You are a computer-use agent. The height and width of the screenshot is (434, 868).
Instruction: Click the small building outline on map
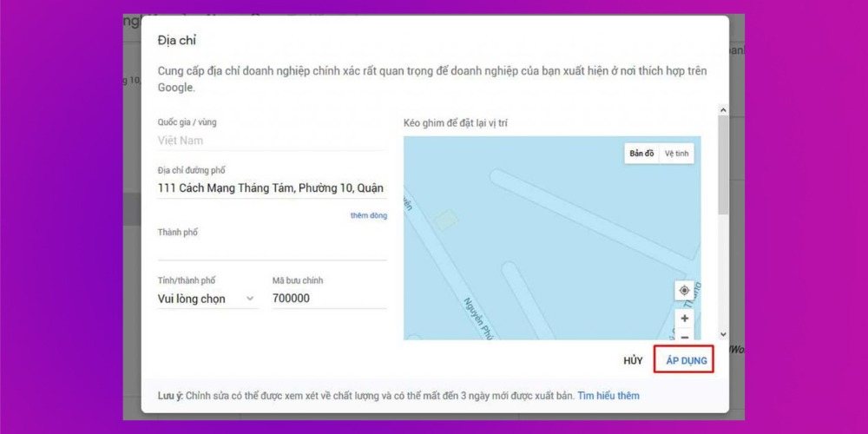click(x=444, y=221)
